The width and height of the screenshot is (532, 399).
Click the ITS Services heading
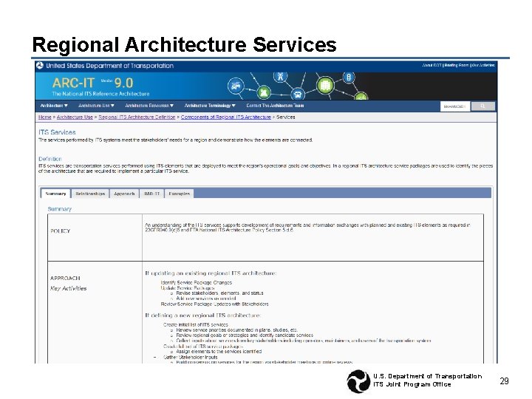click(57, 132)
